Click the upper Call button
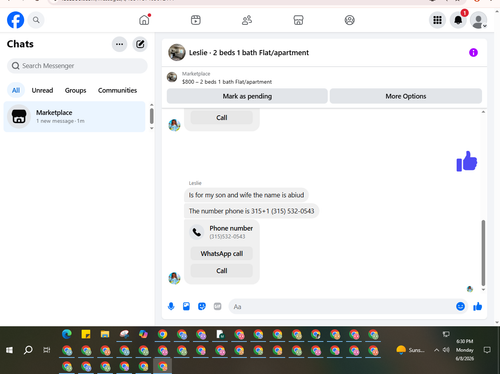500x374 pixels. [222, 117]
